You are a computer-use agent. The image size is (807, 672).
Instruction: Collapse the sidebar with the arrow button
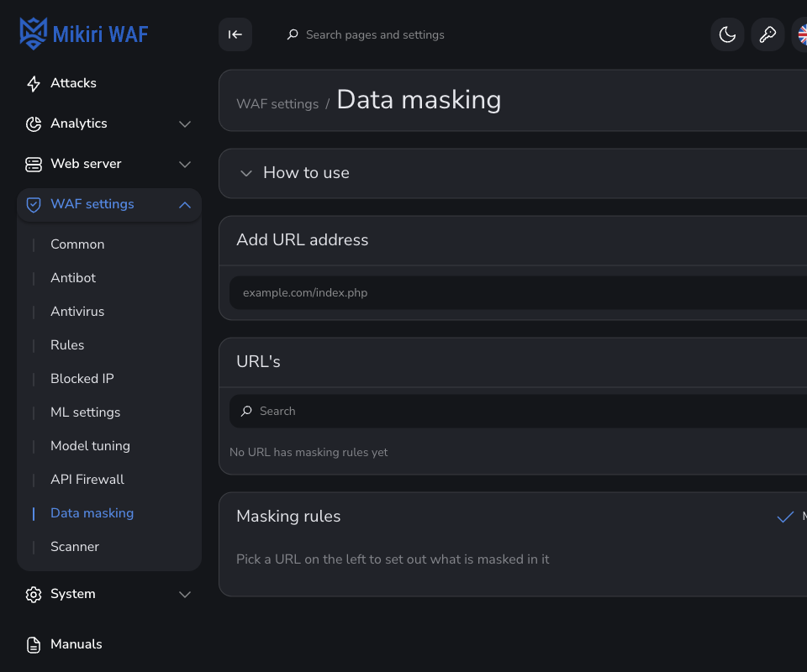point(235,34)
